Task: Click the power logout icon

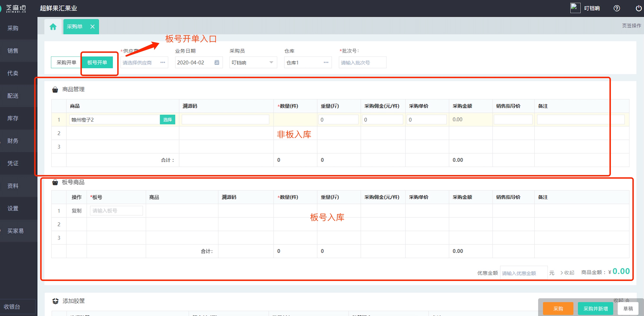Action: point(639,8)
